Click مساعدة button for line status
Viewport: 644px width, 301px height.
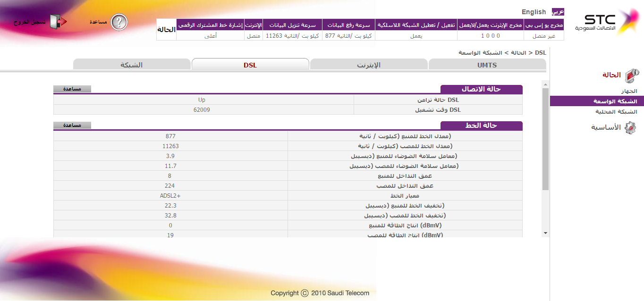point(72,125)
